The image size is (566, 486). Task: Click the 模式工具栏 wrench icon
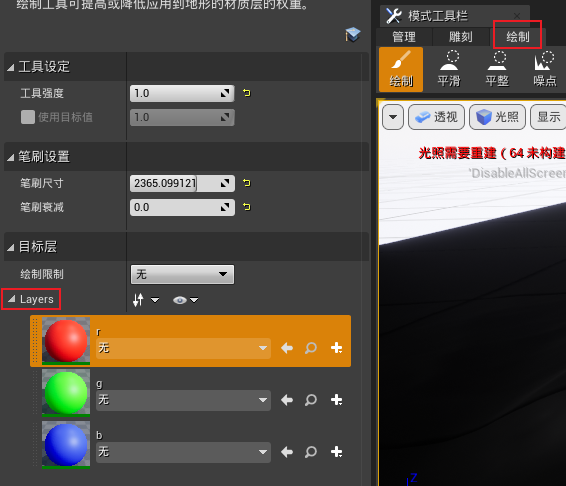coord(394,16)
